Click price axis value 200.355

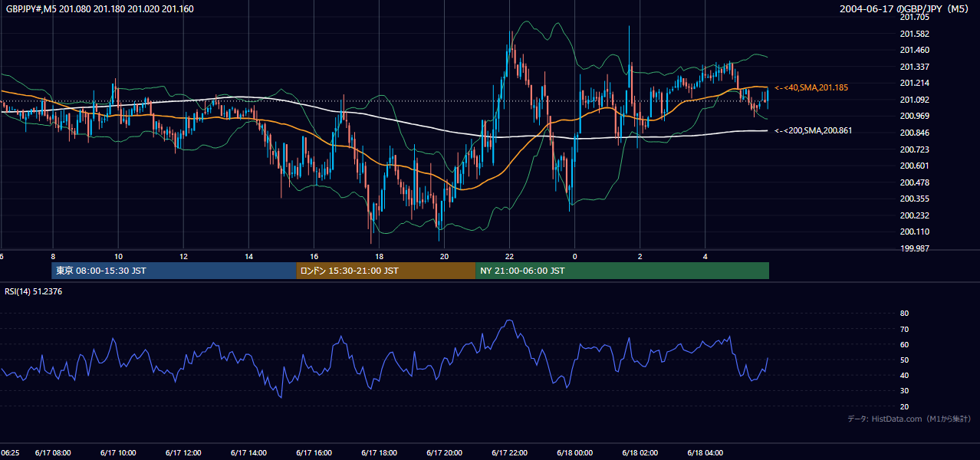[x=914, y=199]
